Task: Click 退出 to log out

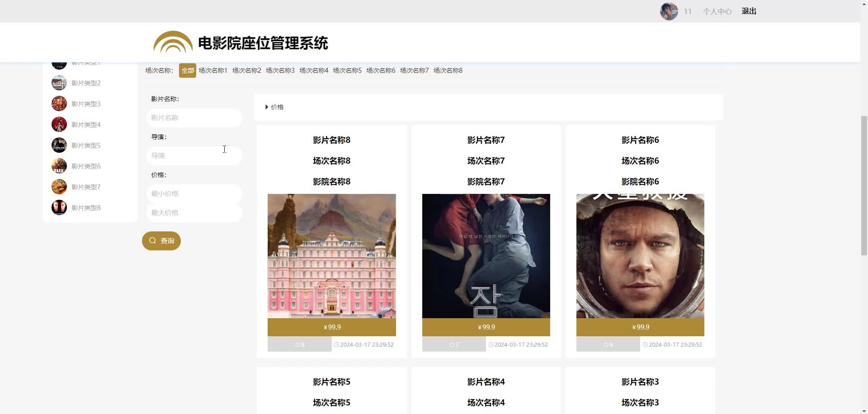Action: (x=749, y=11)
